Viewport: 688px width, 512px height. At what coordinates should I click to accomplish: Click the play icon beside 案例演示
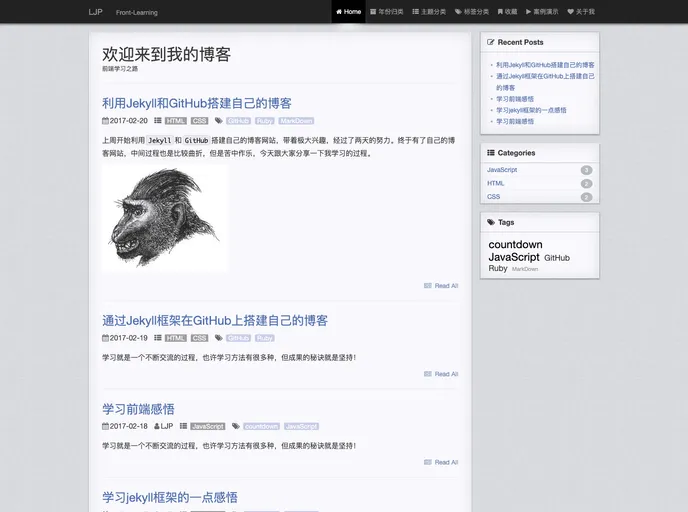529,12
